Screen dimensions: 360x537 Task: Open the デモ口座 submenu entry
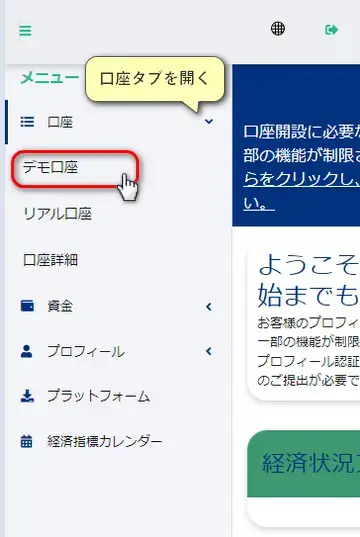(x=51, y=167)
